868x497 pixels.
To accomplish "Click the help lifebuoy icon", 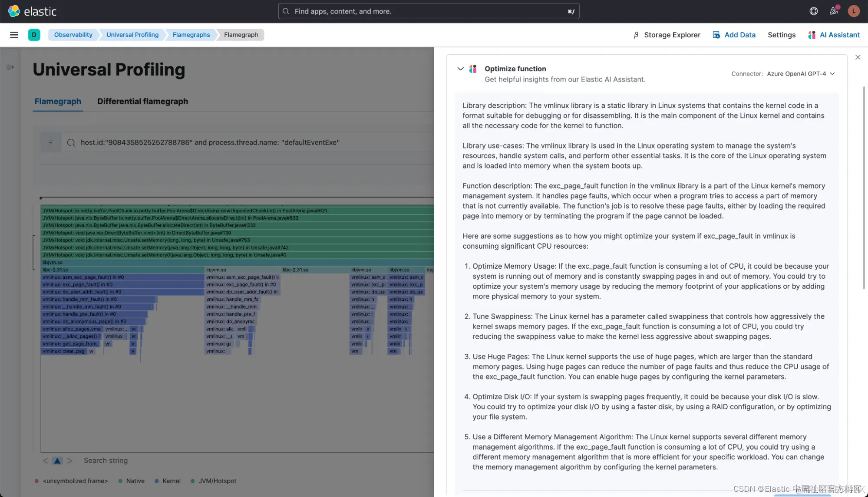I will pos(814,11).
